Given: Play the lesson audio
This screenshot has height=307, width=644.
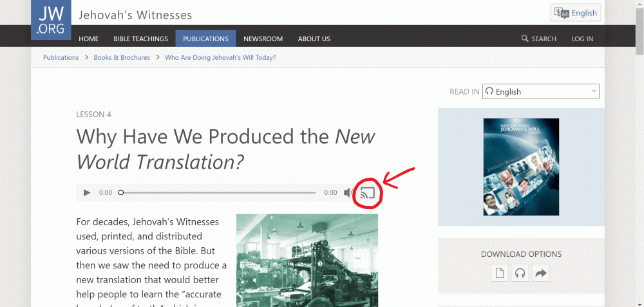Looking at the screenshot, I should pyautogui.click(x=87, y=192).
